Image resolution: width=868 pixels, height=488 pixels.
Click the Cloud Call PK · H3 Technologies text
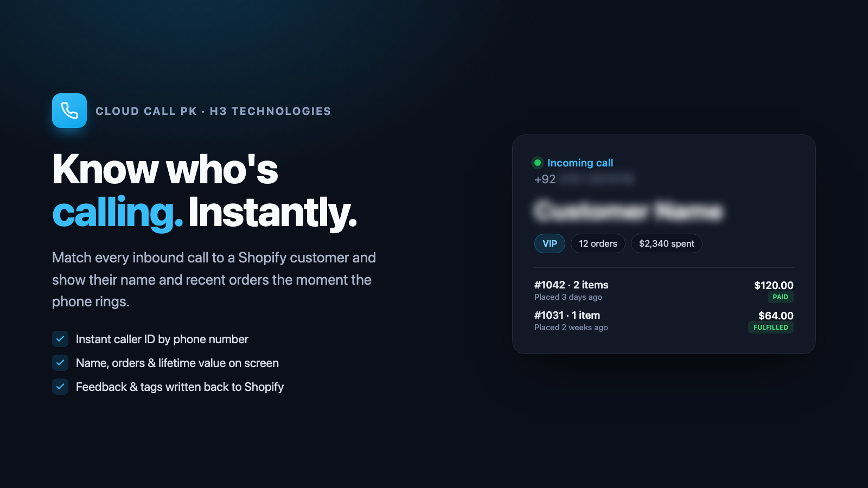[213, 111]
